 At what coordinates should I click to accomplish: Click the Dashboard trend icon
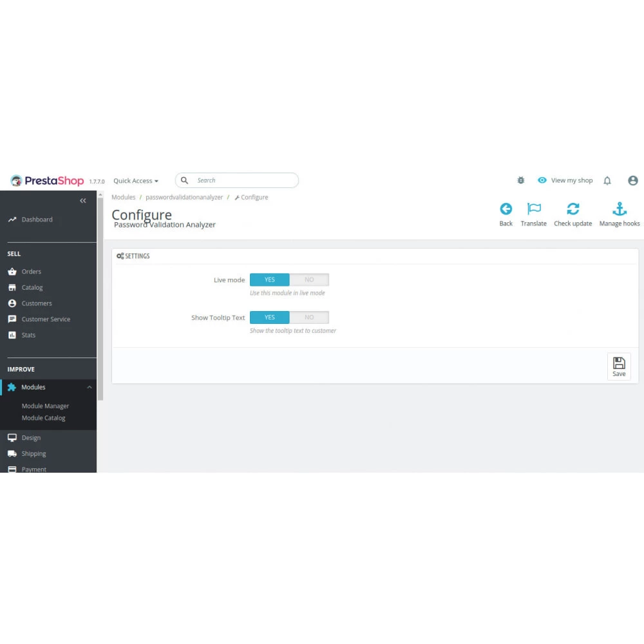tap(12, 220)
